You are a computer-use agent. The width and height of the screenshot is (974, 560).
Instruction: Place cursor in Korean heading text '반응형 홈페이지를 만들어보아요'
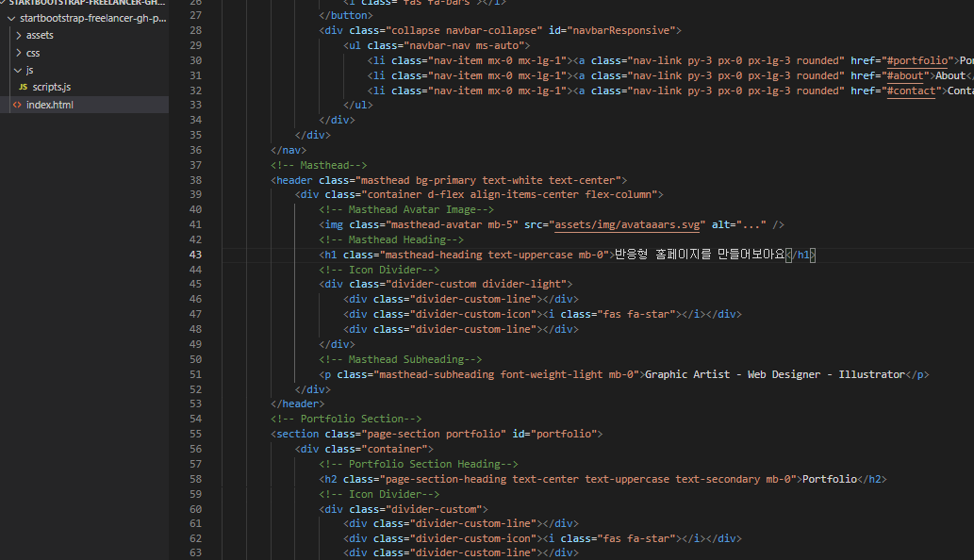(700, 255)
